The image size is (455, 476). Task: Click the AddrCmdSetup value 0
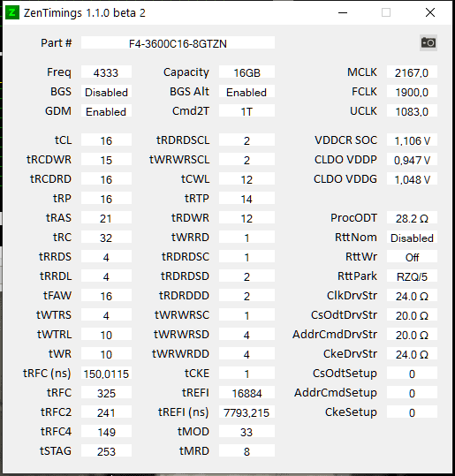[x=412, y=392]
